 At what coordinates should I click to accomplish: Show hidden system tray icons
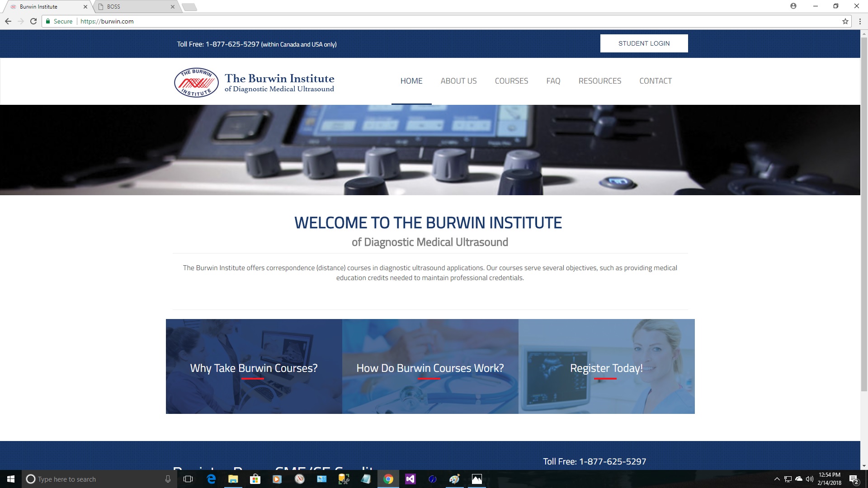point(777,479)
